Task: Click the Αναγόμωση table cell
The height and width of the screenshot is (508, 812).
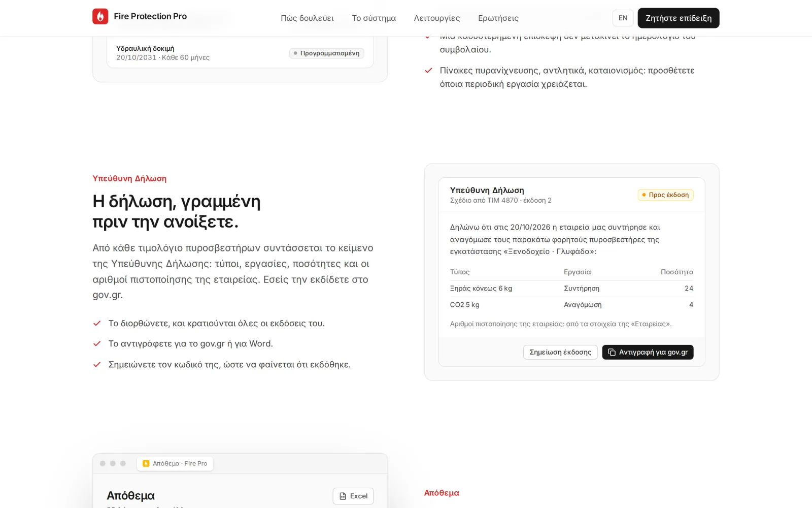Action: [x=583, y=305]
